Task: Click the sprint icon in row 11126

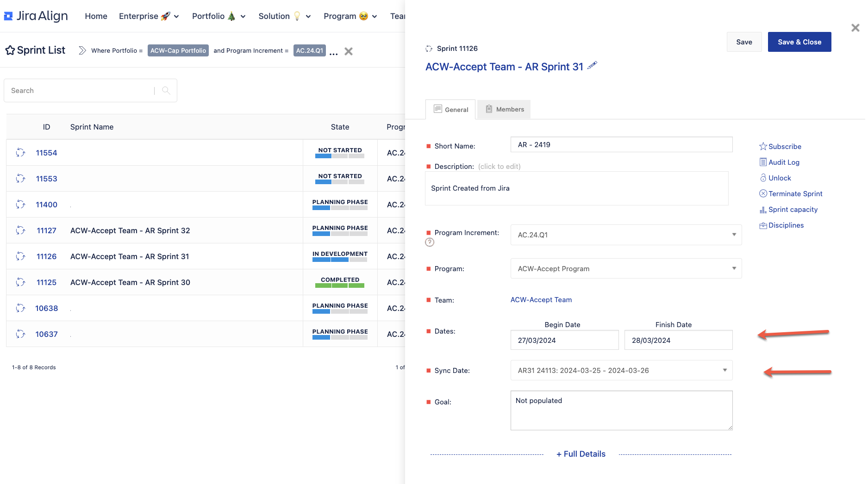Action: coord(20,256)
